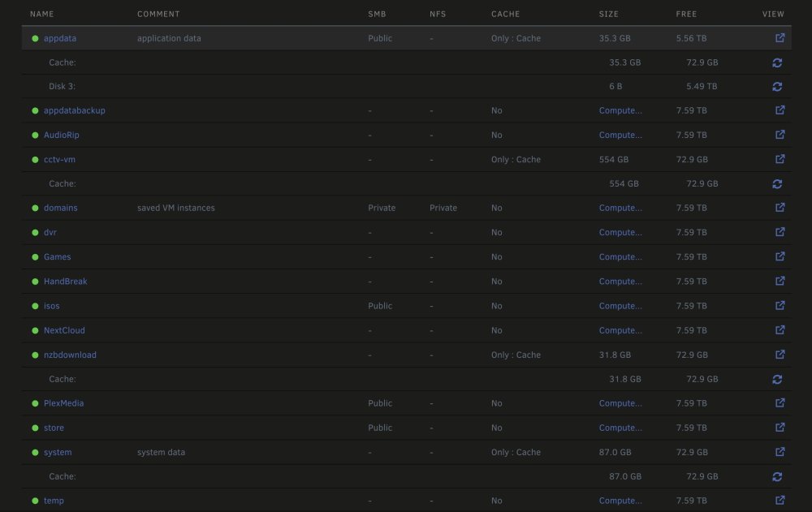Click the SIZE column header

608,14
